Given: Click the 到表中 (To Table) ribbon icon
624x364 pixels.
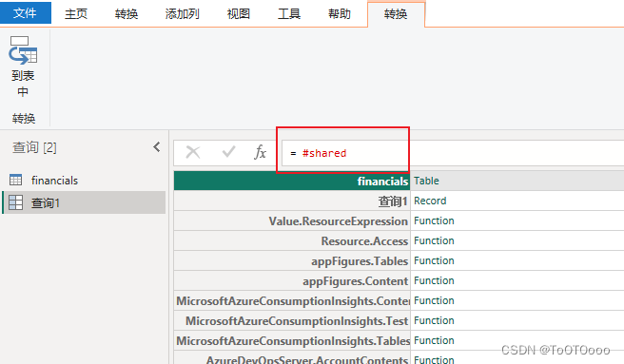Looking at the screenshot, I should [x=23, y=50].
